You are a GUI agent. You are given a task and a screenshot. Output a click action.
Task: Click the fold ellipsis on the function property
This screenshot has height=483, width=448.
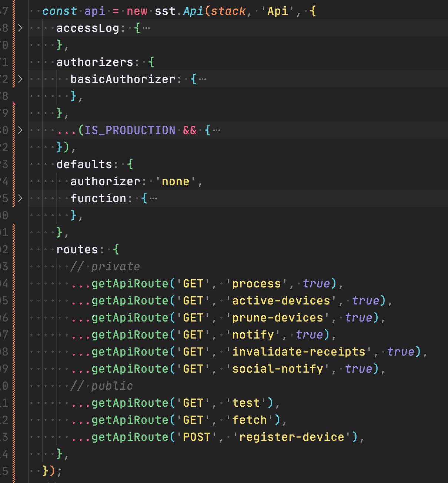tap(154, 198)
